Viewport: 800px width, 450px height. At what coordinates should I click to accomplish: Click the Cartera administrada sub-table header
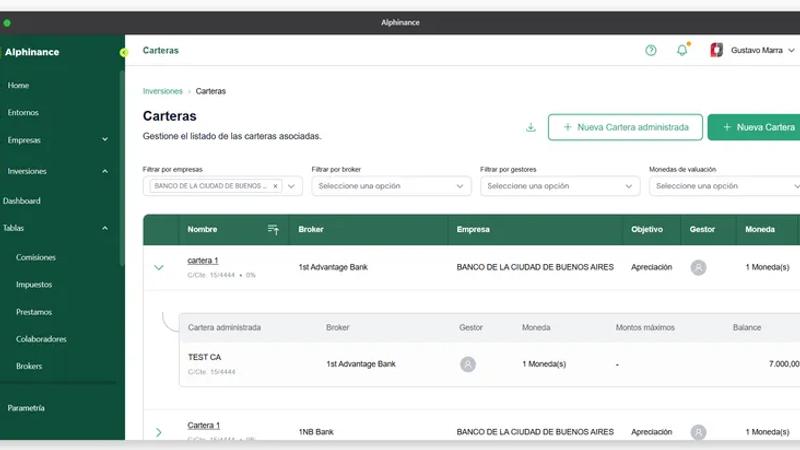tap(224, 328)
